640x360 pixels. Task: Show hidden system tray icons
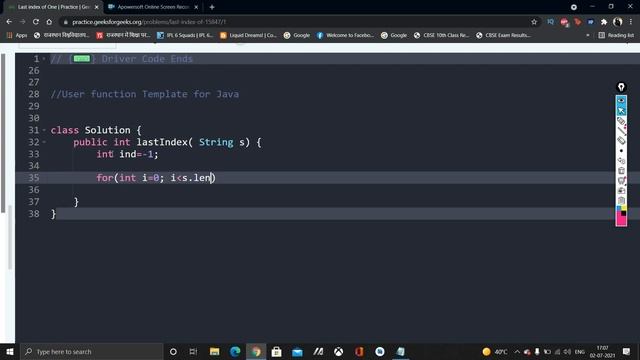pyautogui.click(x=517, y=351)
